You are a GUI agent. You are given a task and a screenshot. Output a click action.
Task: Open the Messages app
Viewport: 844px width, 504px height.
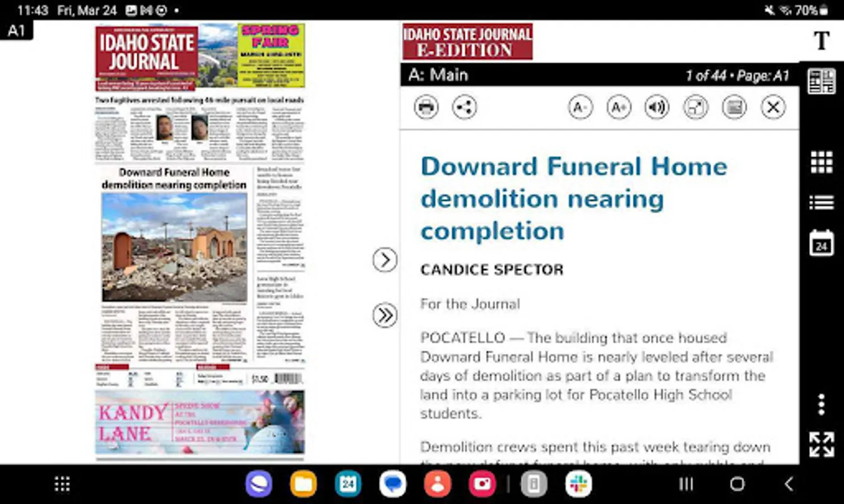coord(393,484)
